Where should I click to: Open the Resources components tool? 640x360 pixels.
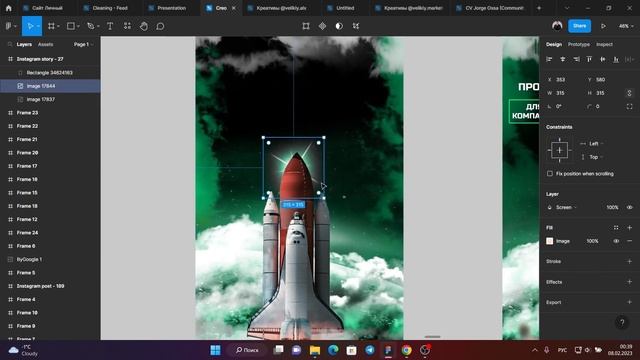pos(127,26)
